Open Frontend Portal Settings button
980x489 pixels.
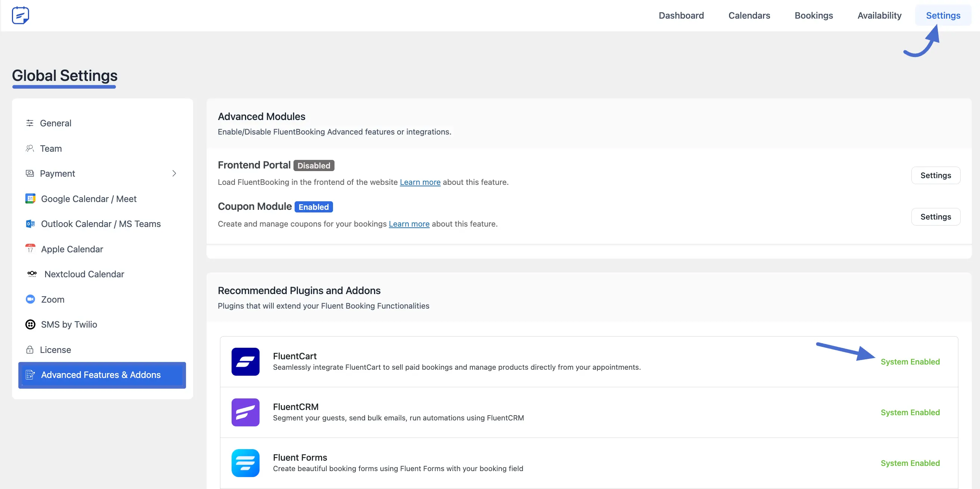[936, 175]
